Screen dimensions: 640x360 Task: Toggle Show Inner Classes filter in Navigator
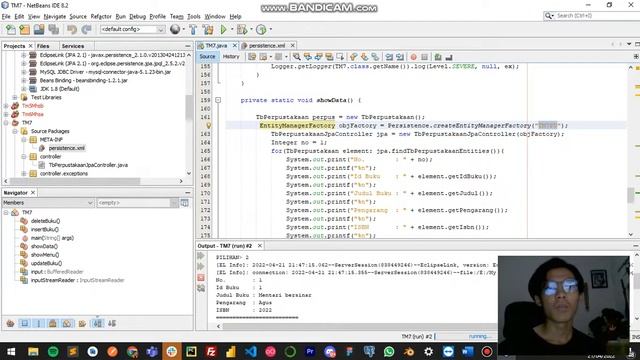(67, 324)
